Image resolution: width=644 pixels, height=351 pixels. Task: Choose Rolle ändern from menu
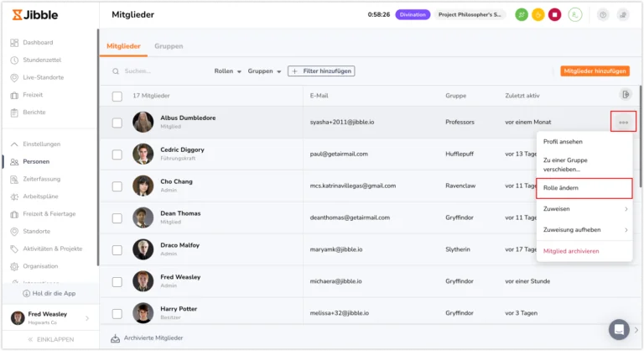[x=584, y=188]
